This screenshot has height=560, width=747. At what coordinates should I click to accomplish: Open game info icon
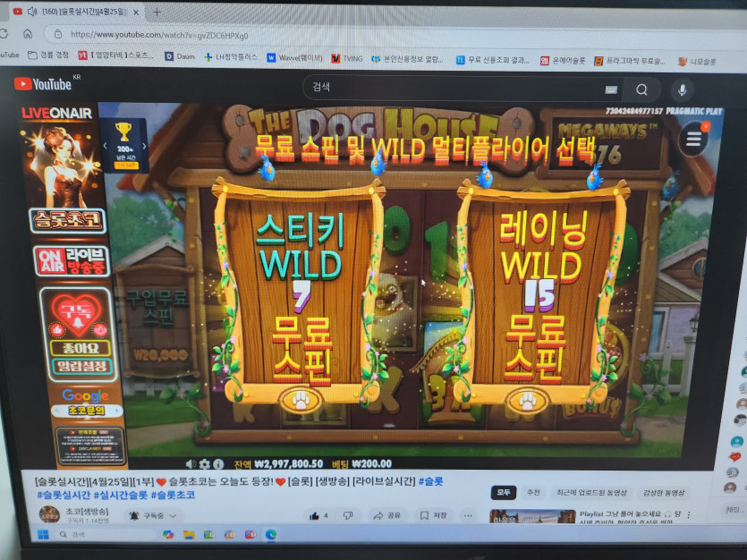(218, 463)
